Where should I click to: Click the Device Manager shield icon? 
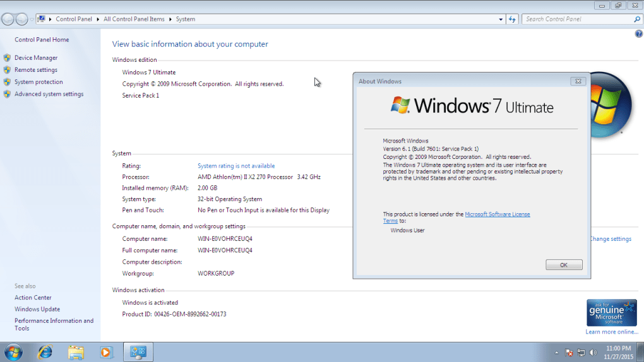point(7,58)
